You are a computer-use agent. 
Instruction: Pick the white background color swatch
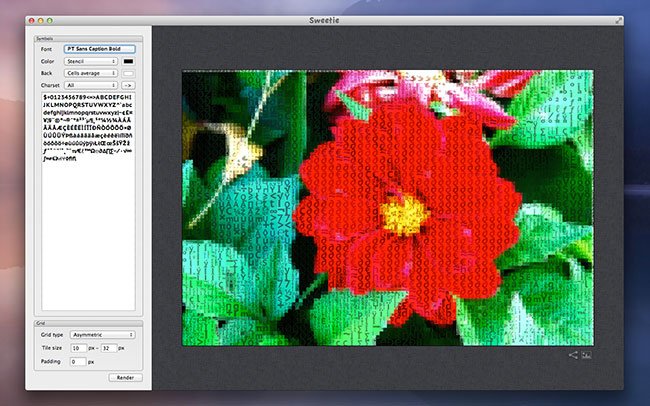click(128, 73)
